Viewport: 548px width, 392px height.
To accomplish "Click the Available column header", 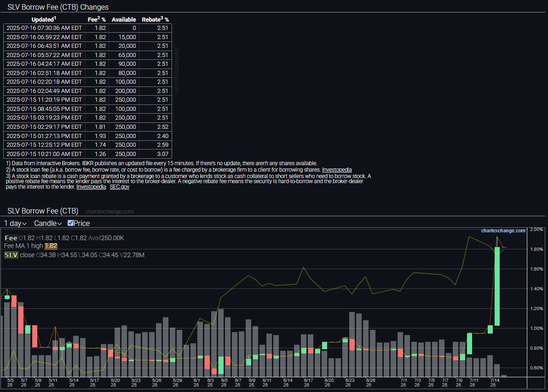I will (124, 20).
